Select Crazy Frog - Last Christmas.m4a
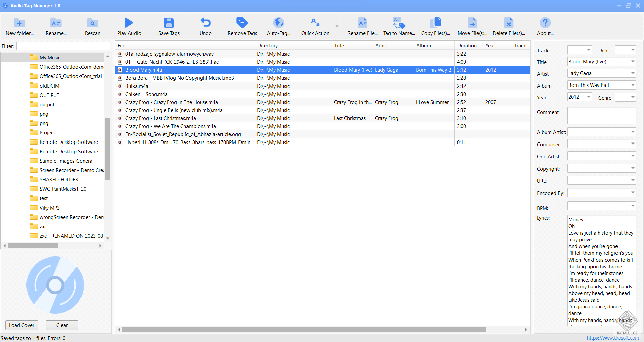Viewport: 644px width, 342px height. [x=160, y=118]
